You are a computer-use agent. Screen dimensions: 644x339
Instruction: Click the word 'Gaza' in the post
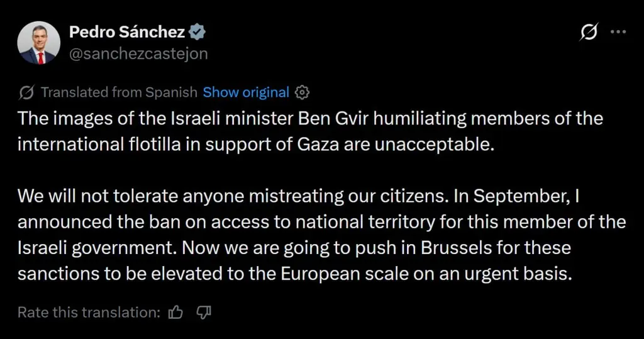pos(318,145)
